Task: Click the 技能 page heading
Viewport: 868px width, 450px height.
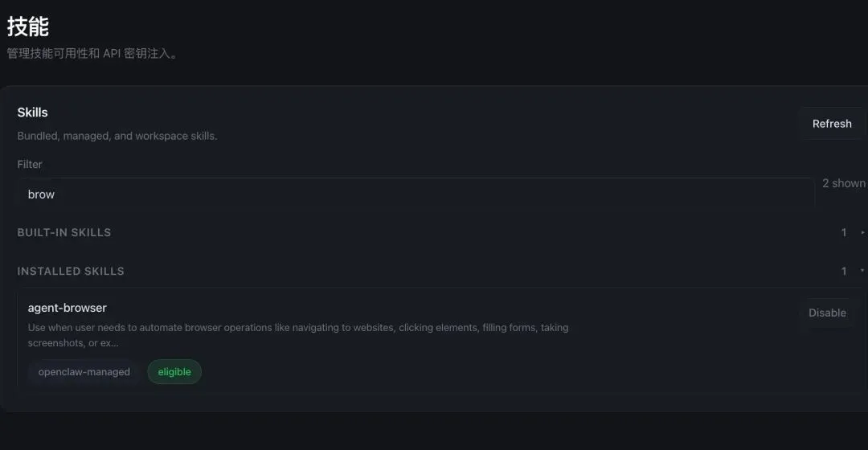Action: point(28,27)
